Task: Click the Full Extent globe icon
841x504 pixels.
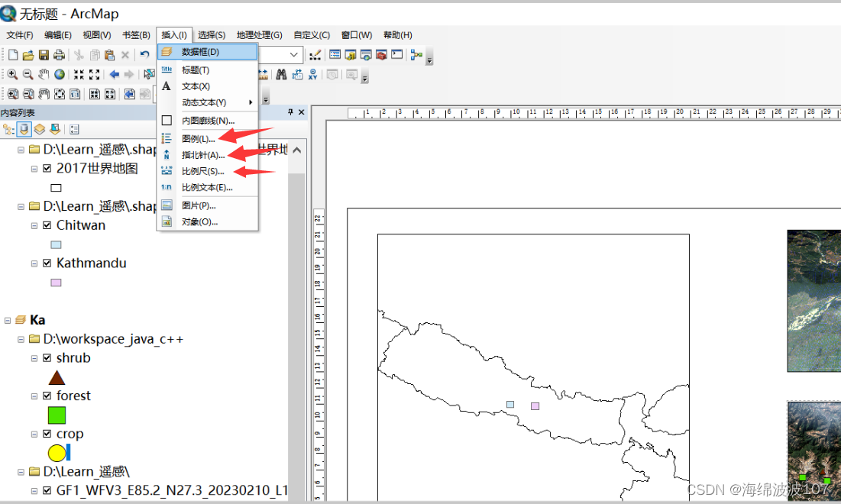Action: coord(60,75)
